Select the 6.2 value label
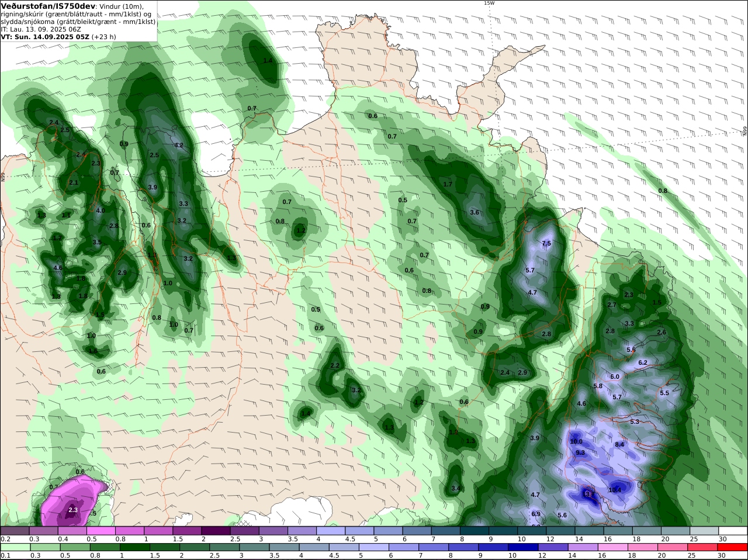Screen dimensions: 748x560 pyautogui.click(x=643, y=362)
